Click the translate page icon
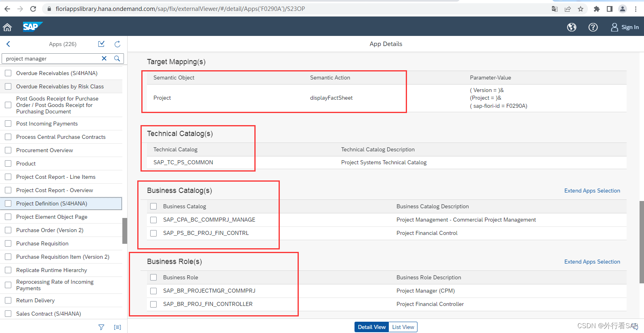 point(555,9)
